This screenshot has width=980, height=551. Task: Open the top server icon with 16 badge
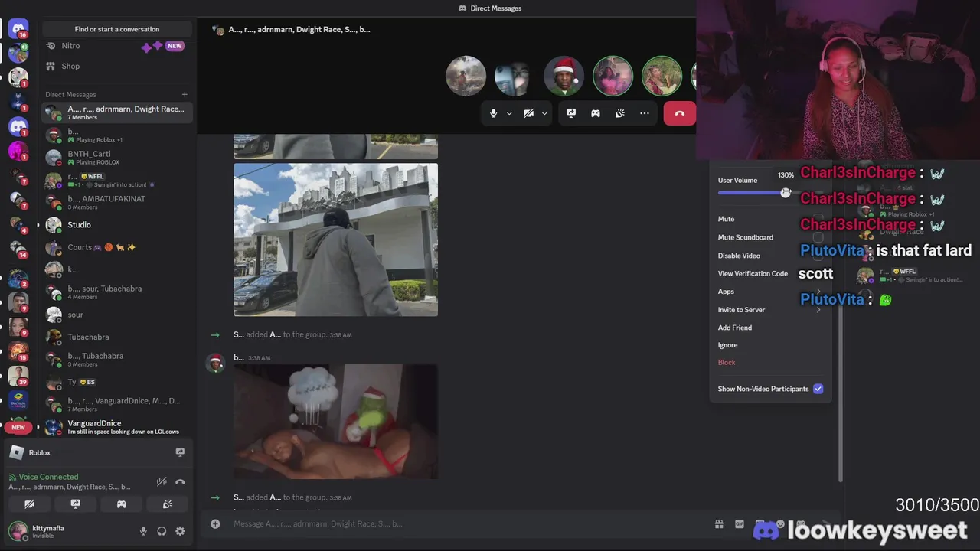pyautogui.click(x=18, y=29)
